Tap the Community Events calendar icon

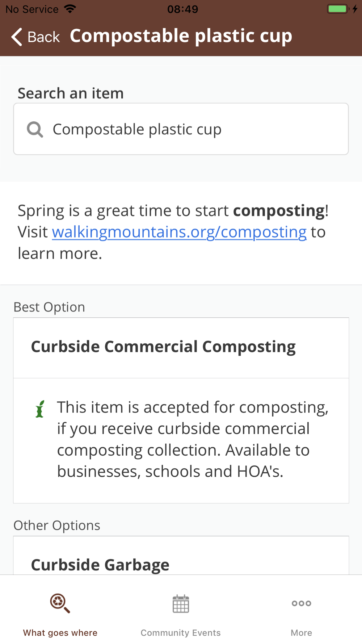click(181, 604)
